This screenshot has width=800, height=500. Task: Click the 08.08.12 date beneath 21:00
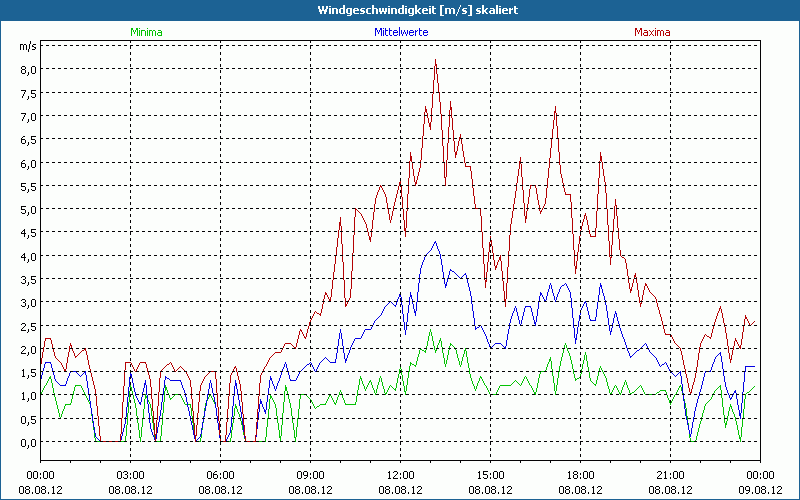(x=670, y=490)
